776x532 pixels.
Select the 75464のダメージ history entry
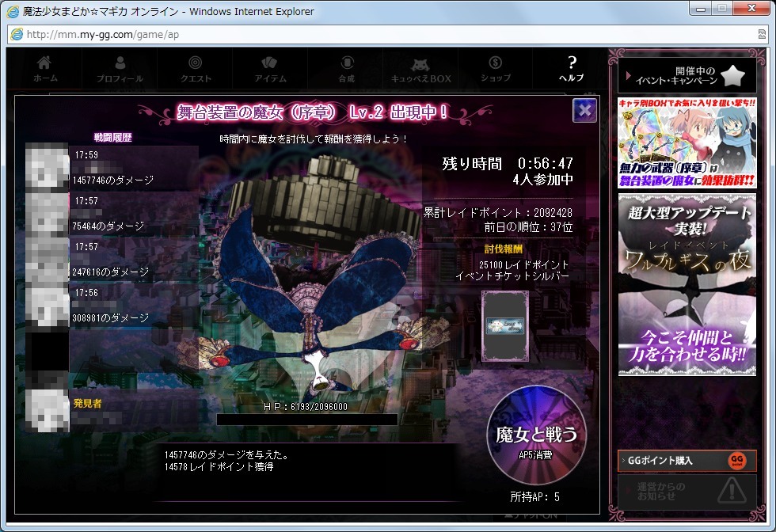(134, 214)
